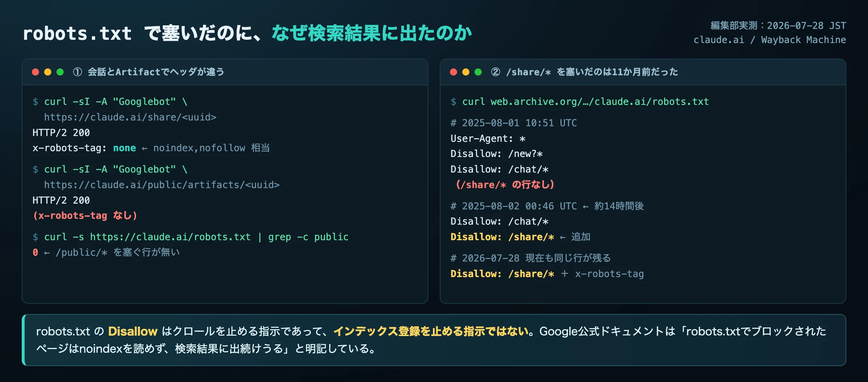
Task: Click the line 'Disallow: /new?*'
Action: [x=497, y=154]
